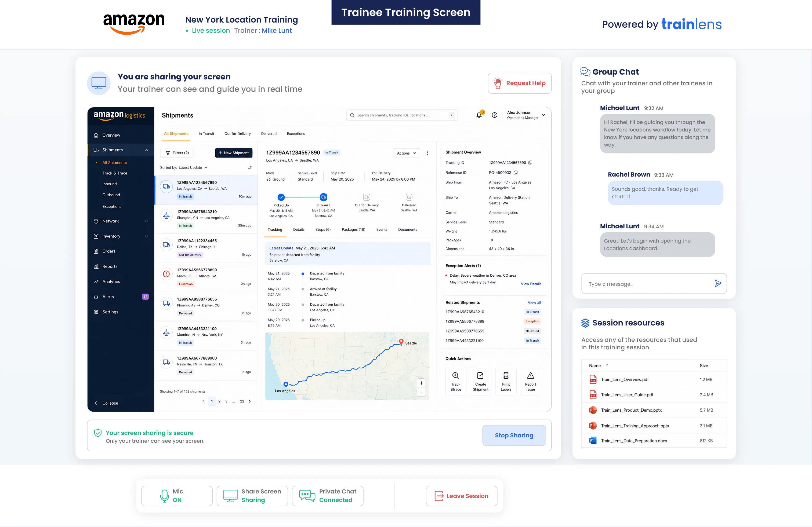Open the Documents tab
812x527 pixels.
pyautogui.click(x=407, y=229)
